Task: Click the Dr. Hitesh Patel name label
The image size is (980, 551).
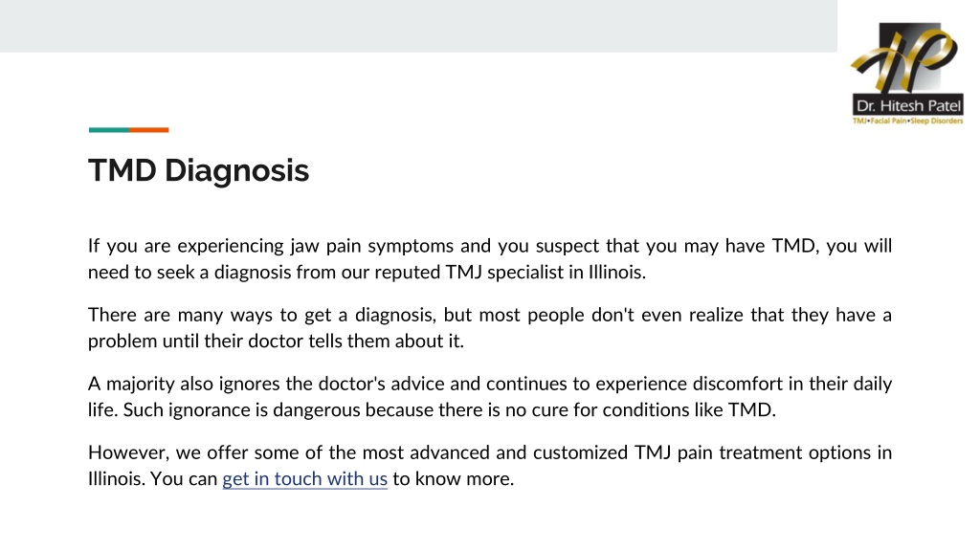Action: [x=908, y=106]
